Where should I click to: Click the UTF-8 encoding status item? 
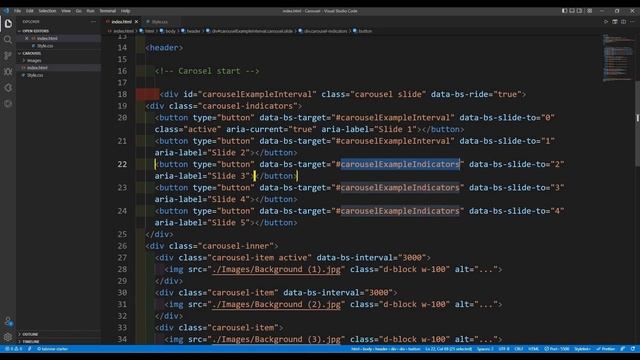click(x=504, y=349)
